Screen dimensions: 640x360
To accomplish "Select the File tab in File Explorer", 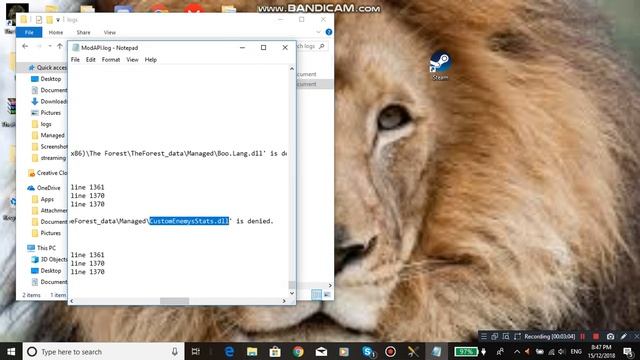I will coord(29,32).
